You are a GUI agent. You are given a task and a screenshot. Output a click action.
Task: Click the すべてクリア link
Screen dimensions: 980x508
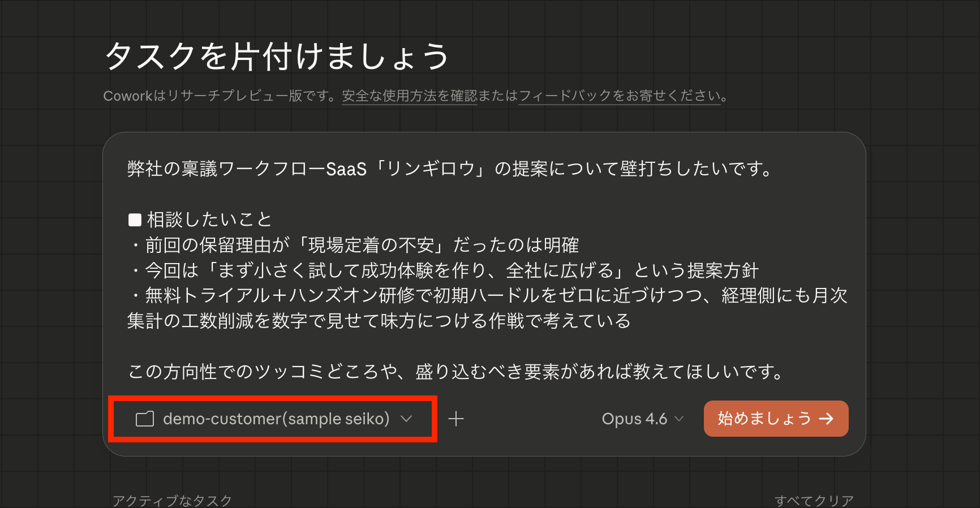(815, 500)
